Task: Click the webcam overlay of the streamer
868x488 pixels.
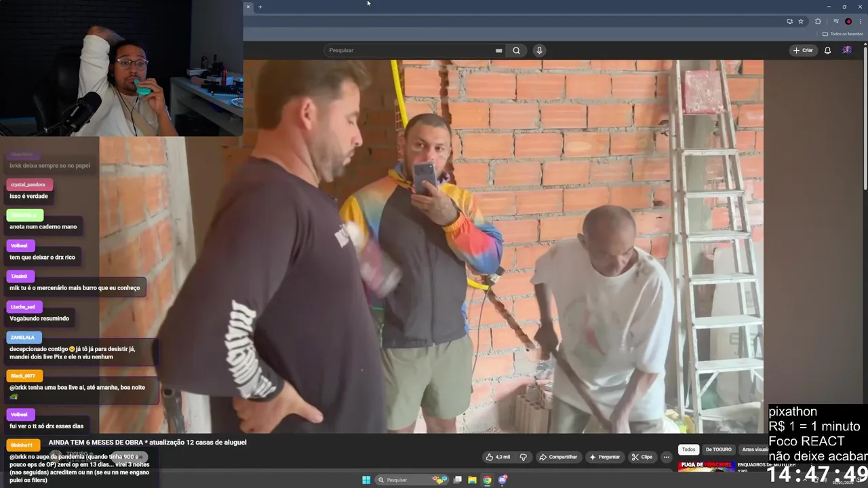Action: click(x=121, y=68)
